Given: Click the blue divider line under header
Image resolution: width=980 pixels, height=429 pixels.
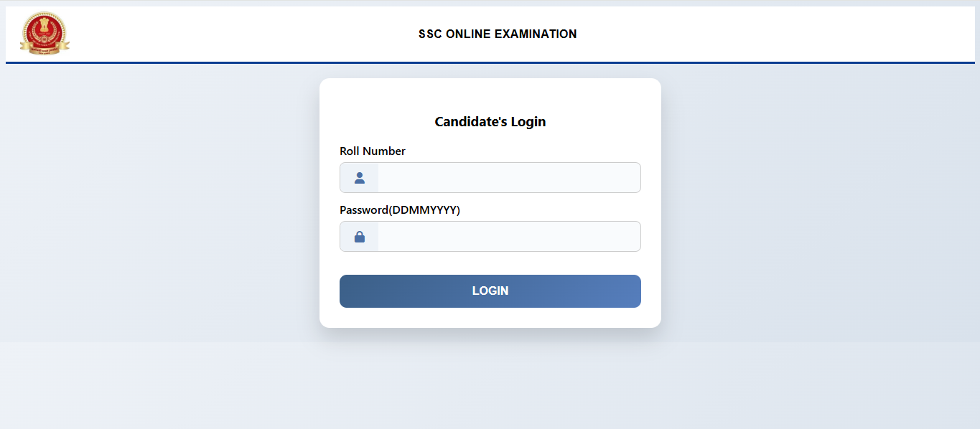Looking at the screenshot, I should [490, 62].
